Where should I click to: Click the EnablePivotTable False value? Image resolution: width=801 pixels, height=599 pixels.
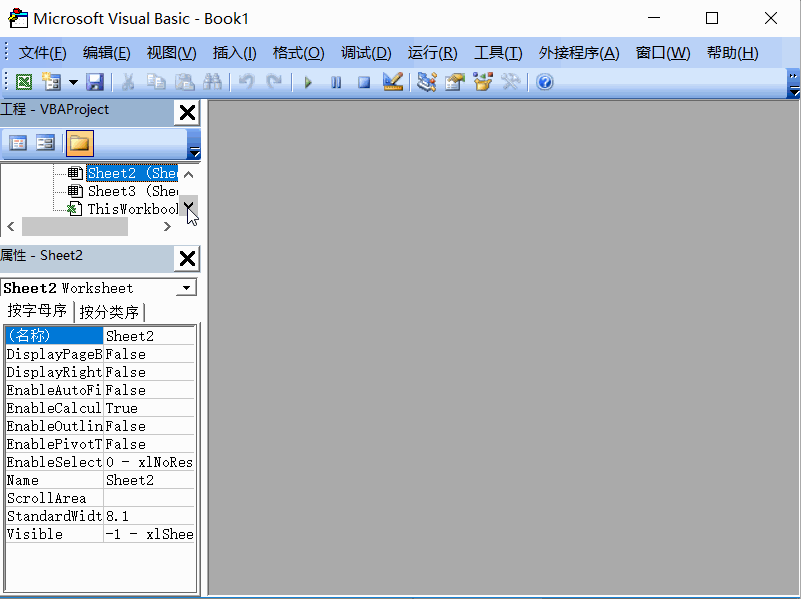149,444
